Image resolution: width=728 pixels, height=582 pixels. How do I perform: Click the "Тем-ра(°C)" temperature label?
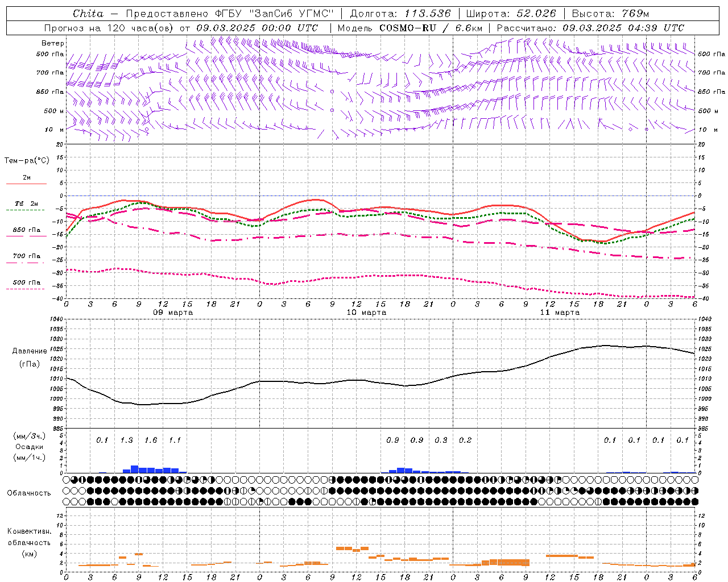pyautogui.click(x=27, y=161)
